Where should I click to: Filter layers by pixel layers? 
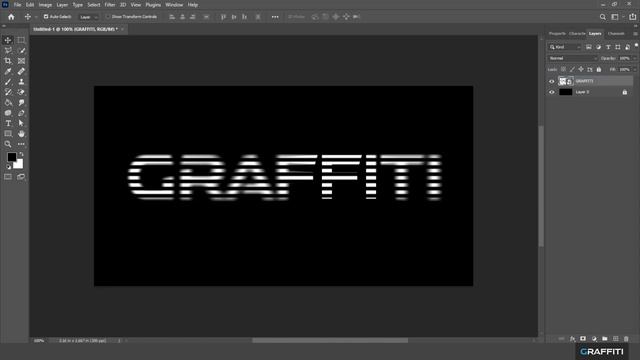589,47
